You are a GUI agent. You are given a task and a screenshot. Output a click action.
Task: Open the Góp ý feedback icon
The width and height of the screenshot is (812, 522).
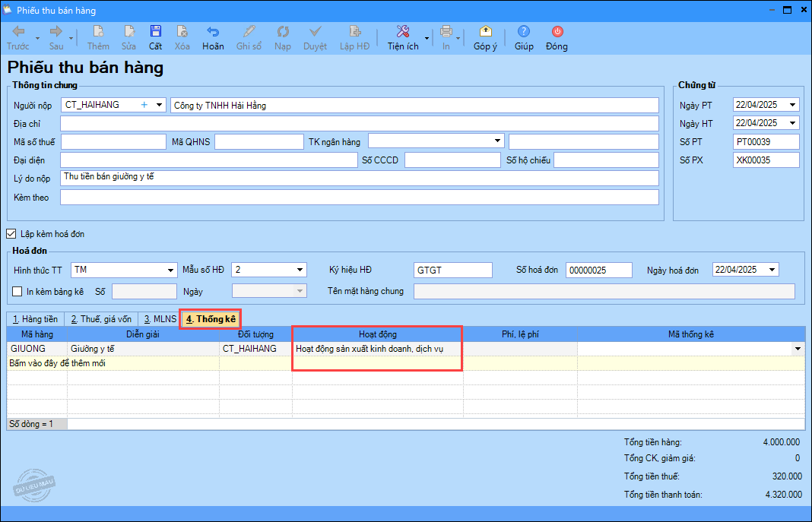pyautogui.click(x=485, y=32)
